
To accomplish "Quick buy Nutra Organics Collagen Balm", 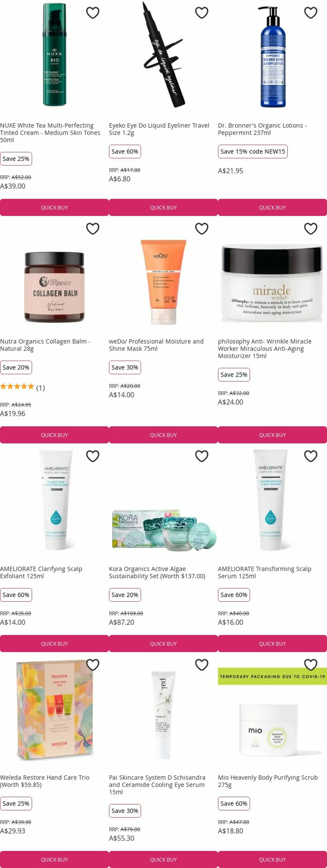I will [x=54, y=435].
